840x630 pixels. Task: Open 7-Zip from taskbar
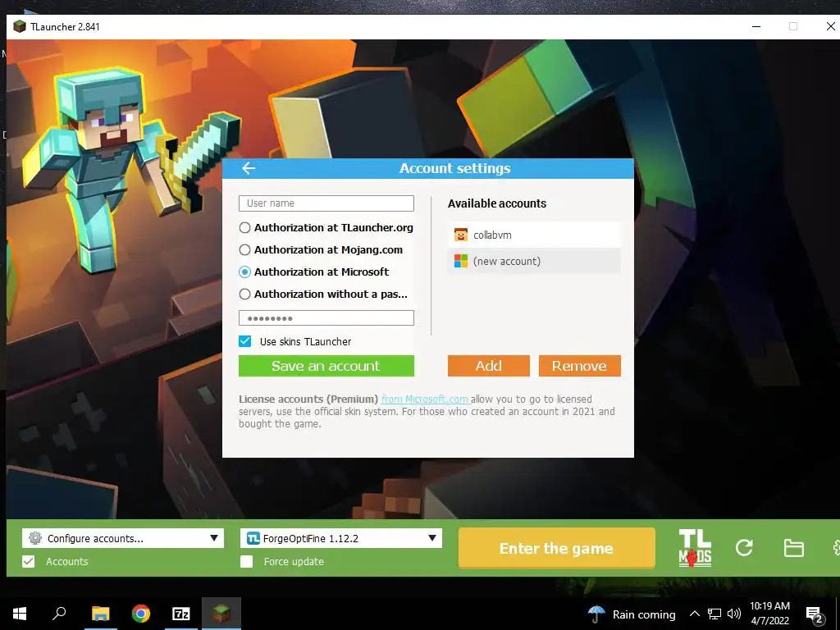181,614
